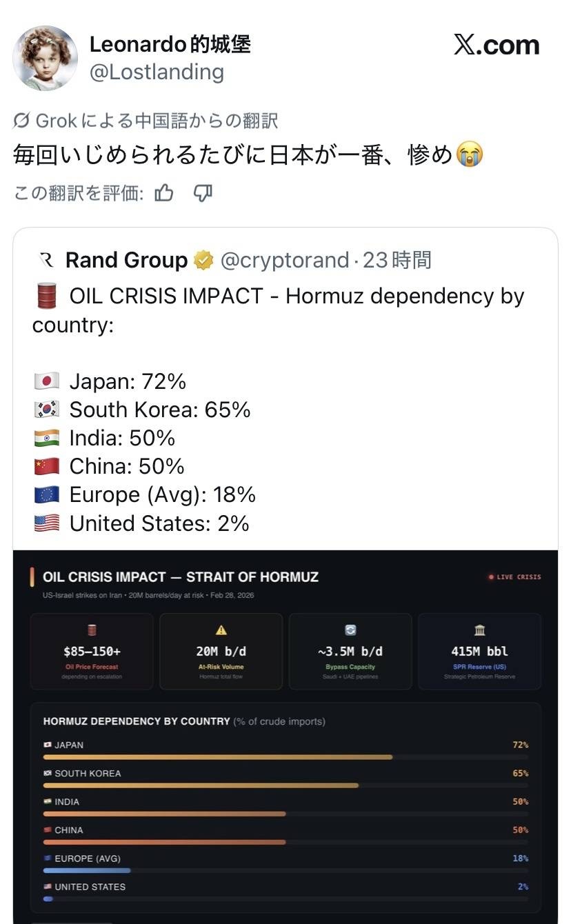Click the SPR Reserve bank building icon

[480, 630]
